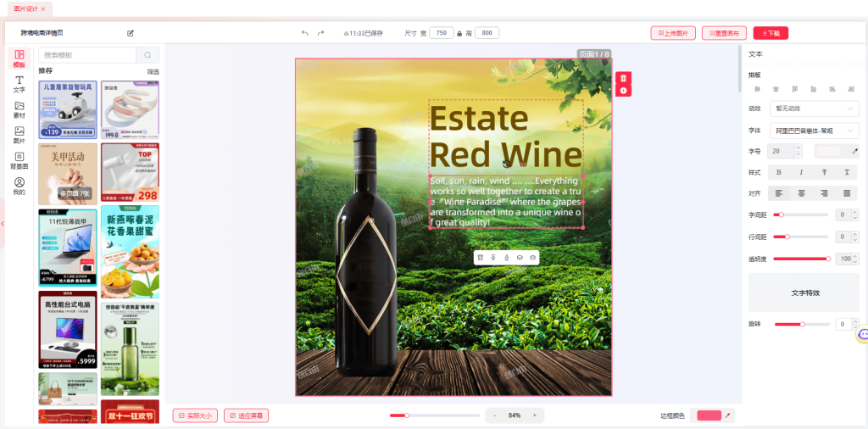868x429 pixels.
Task: Open the 背景图 background panel
Action: click(x=19, y=160)
